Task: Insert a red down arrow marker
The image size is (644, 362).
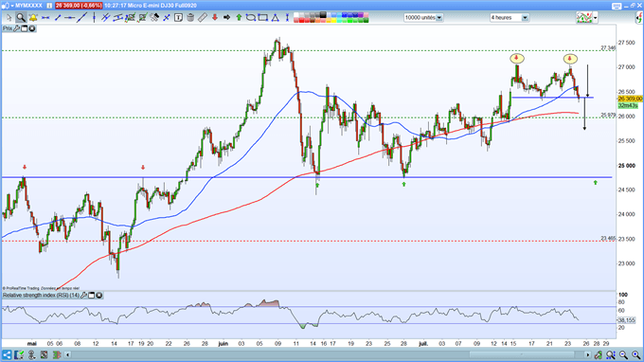Action: pyautogui.click(x=214, y=18)
